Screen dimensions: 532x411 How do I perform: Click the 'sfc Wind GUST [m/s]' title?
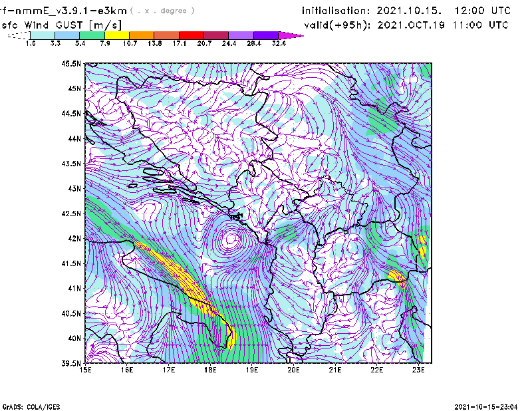coord(61,25)
